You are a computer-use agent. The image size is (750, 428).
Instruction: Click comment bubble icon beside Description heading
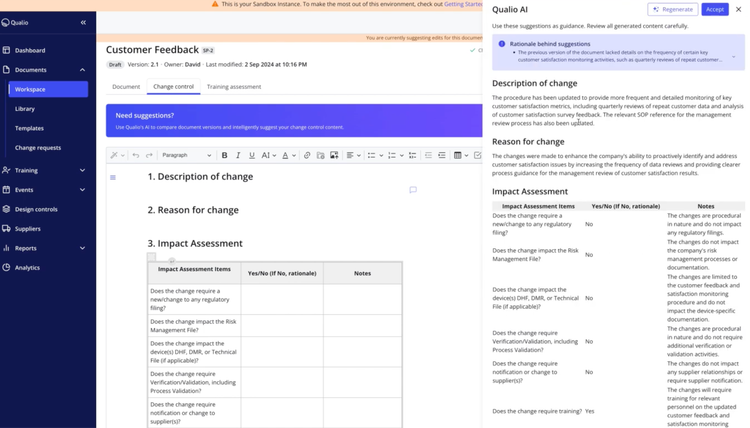[412, 189]
